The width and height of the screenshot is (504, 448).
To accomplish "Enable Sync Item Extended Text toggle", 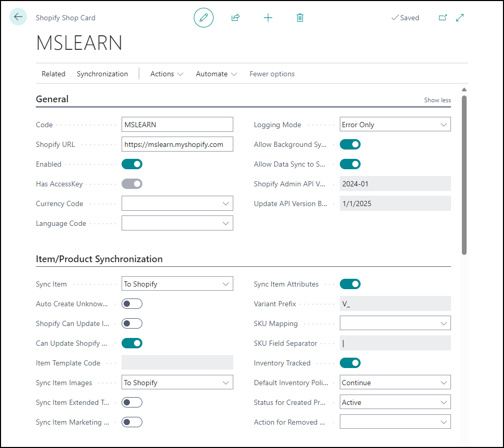I will tap(132, 402).
